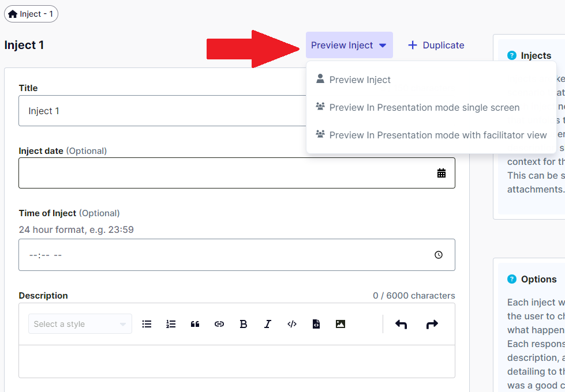Click the Title input field
Screen dimensions: 565x392
point(162,111)
